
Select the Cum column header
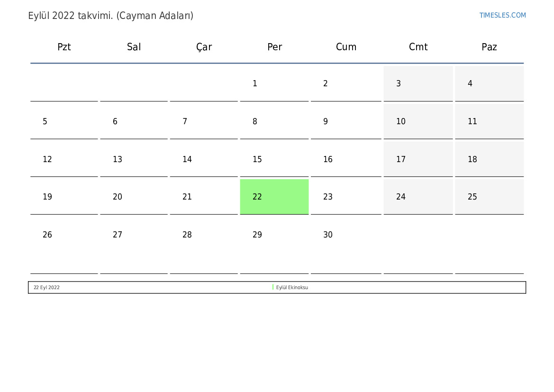[346, 47]
